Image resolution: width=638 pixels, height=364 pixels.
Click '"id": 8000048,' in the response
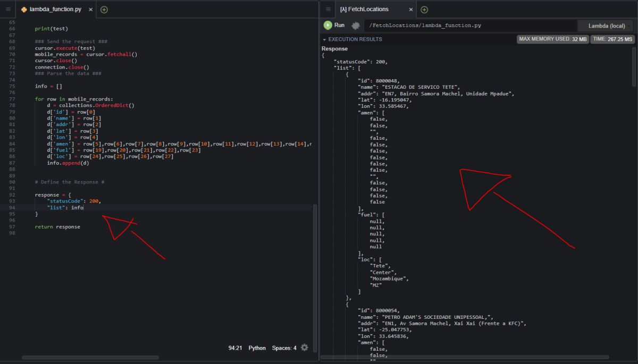379,81
